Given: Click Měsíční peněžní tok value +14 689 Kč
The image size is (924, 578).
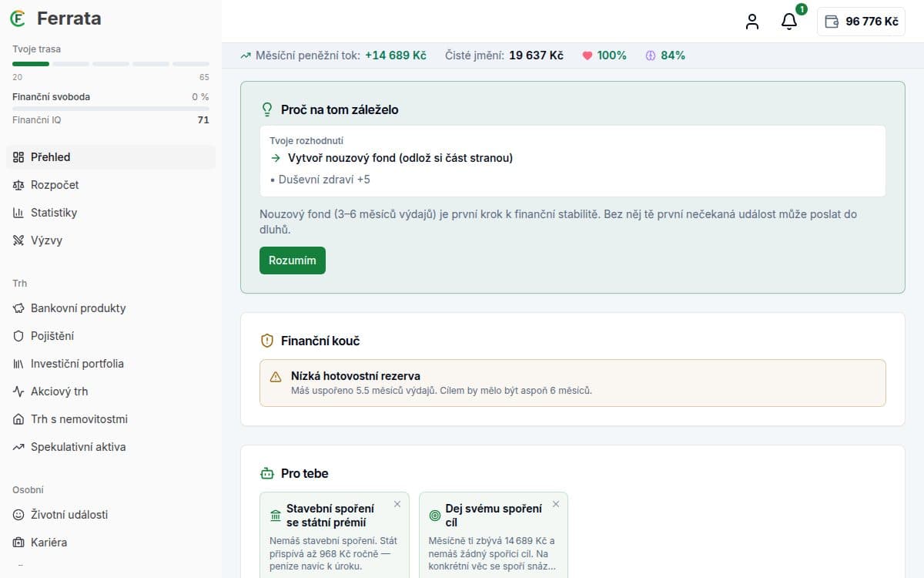Looking at the screenshot, I should click(396, 55).
